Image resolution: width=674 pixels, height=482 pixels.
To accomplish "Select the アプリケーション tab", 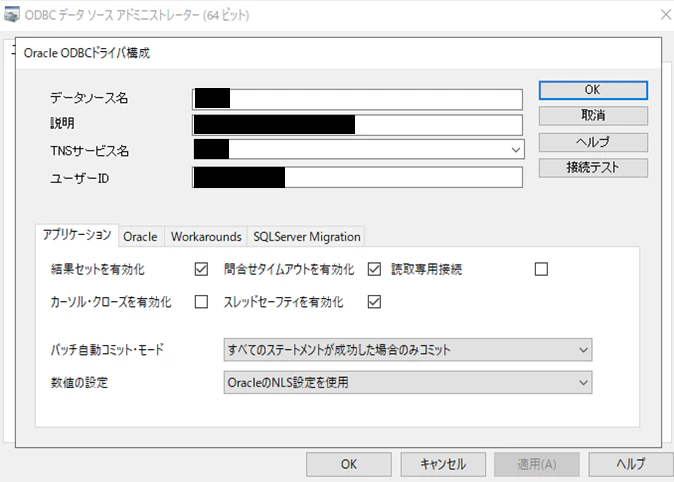I will coord(77,235).
